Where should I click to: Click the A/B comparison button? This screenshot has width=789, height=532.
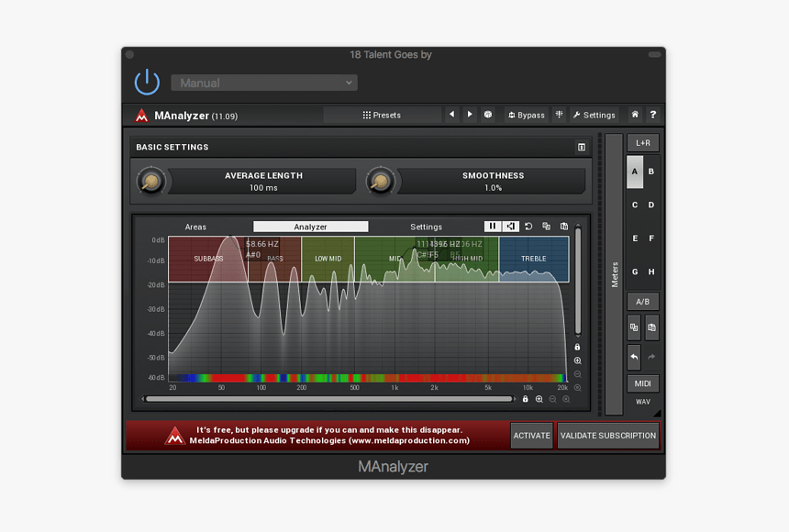click(642, 302)
